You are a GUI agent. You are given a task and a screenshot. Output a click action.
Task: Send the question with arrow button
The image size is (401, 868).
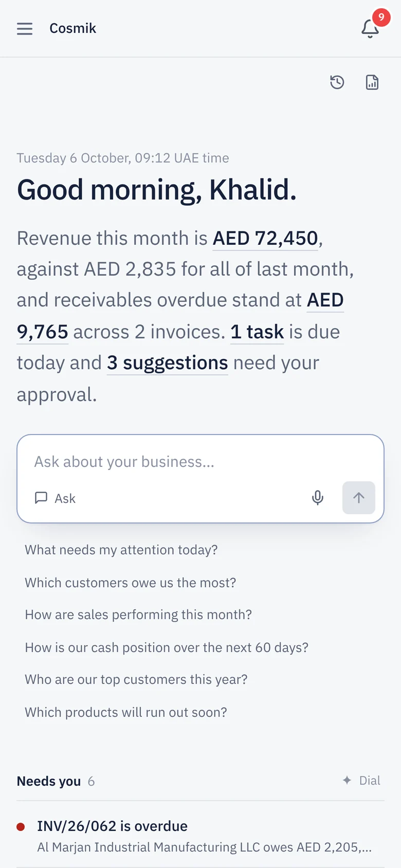click(359, 498)
